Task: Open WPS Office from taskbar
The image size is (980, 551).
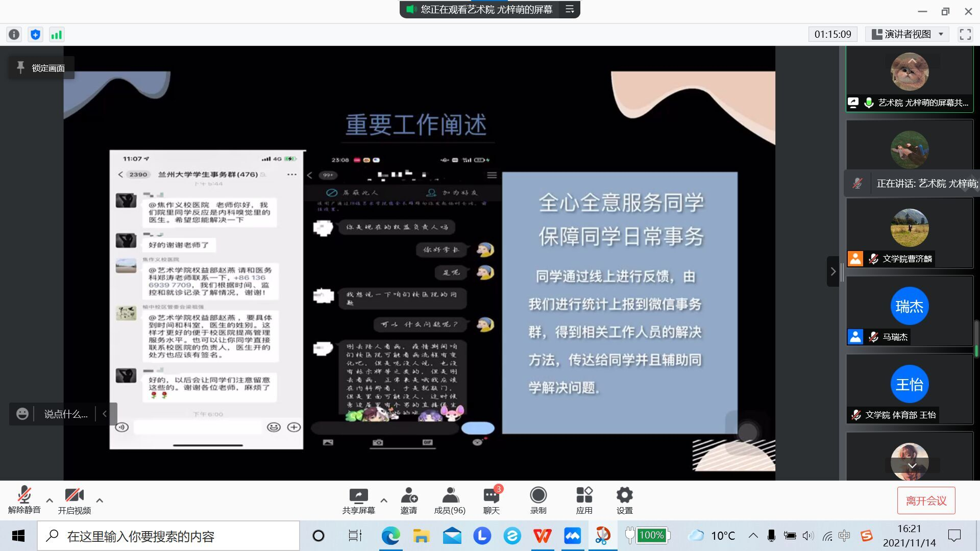Action: point(542,536)
